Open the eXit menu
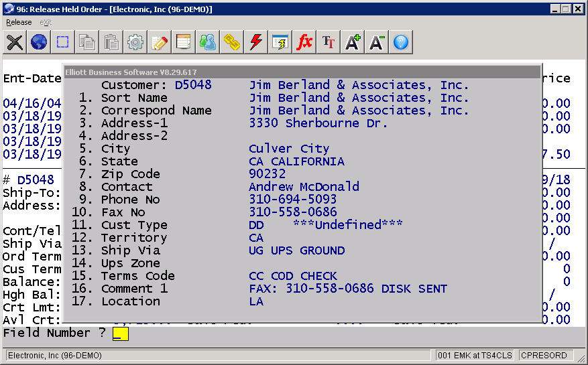 tap(46, 23)
